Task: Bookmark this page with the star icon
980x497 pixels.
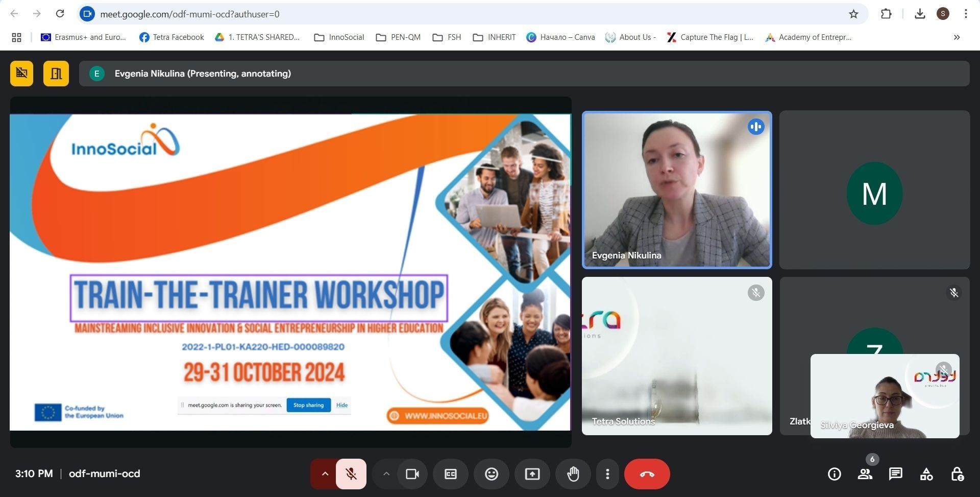Action: (x=853, y=14)
